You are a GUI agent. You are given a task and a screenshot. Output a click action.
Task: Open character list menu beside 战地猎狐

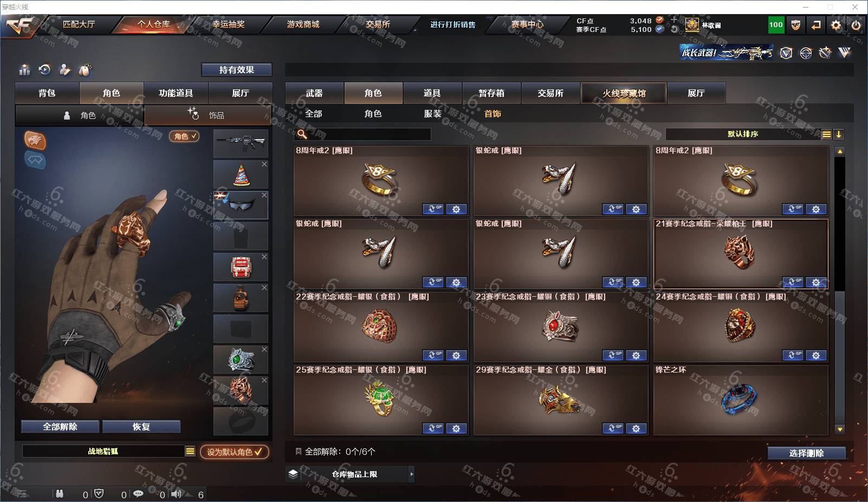(190, 451)
